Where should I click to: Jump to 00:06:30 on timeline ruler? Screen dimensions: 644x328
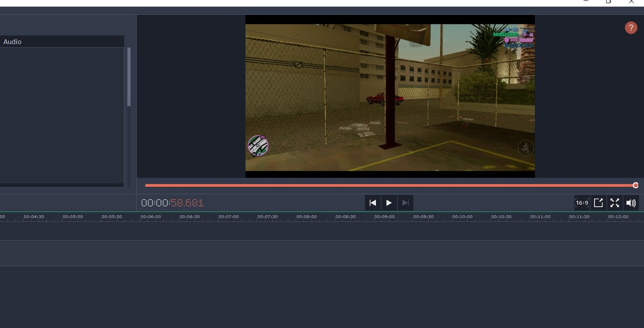(x=190, y=217)
